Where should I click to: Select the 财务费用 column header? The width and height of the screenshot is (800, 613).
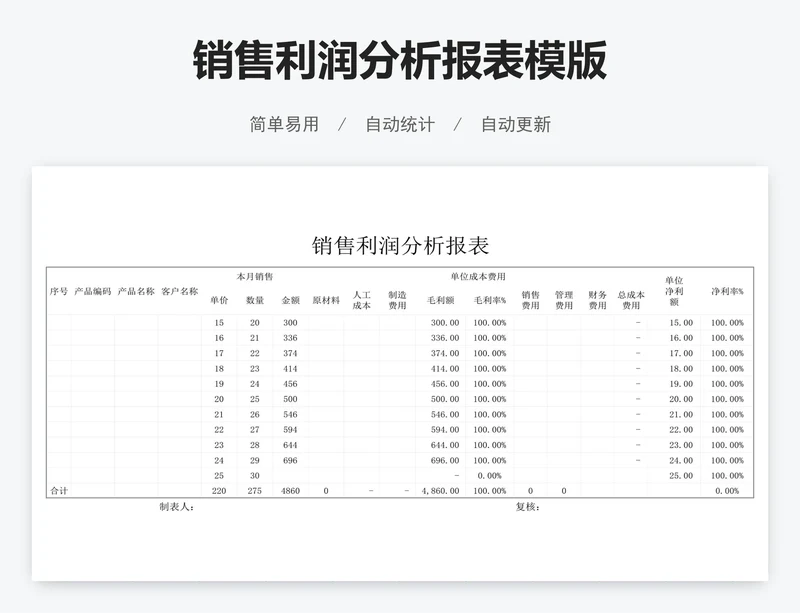pyautogui.click(x=597, y=300)
